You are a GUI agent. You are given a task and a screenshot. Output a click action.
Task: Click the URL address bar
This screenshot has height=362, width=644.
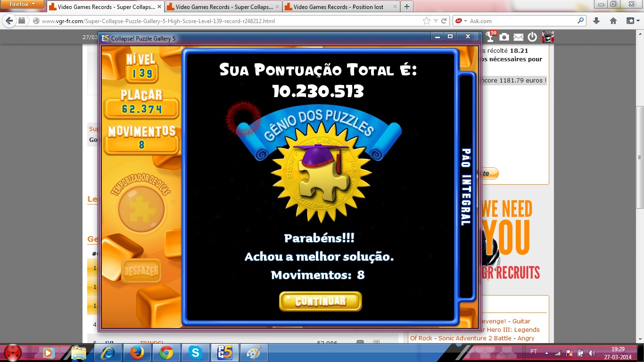[x=226, y=21]
